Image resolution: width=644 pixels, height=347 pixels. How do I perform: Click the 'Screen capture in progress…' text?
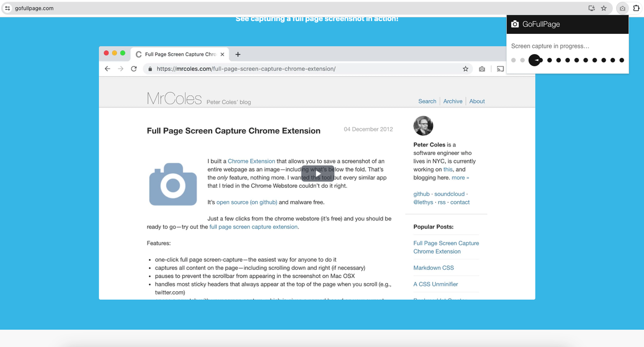[550, 46]
